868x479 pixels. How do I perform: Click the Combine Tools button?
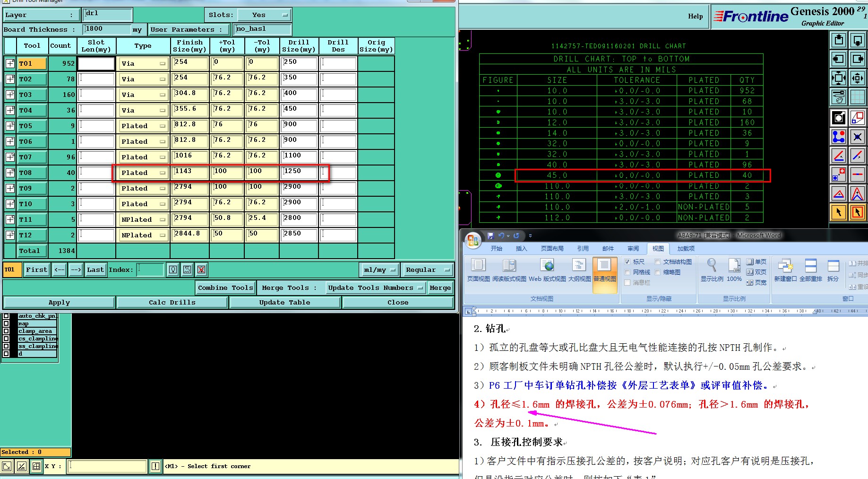[225, 287]
